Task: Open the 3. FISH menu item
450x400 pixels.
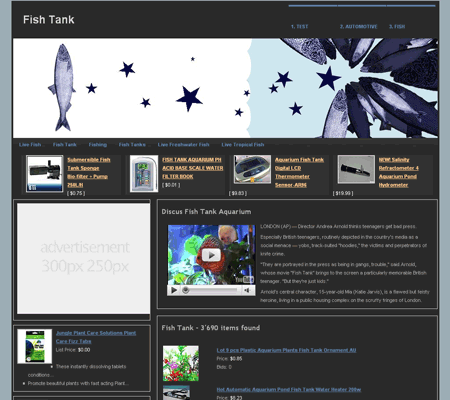Action: (397, 27)
